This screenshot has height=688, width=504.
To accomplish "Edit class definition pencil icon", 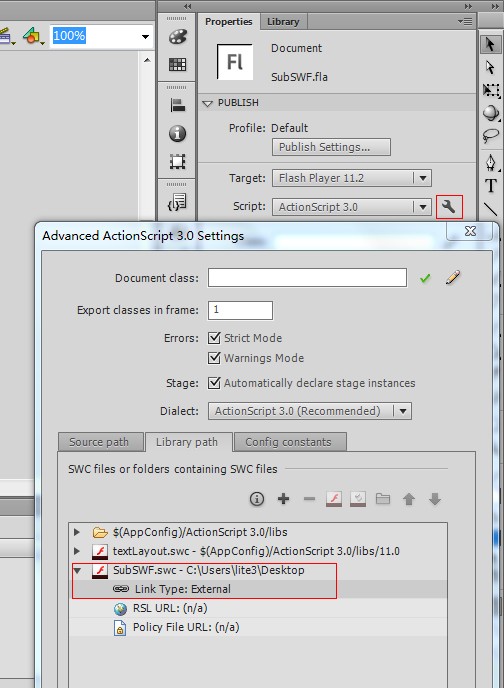I will point(453,277).
